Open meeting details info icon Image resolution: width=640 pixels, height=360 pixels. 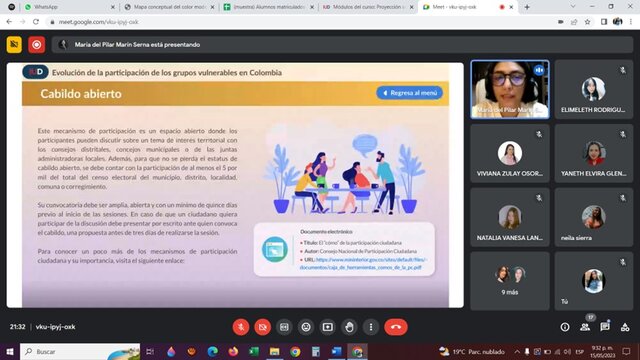[x=565, y=327]
